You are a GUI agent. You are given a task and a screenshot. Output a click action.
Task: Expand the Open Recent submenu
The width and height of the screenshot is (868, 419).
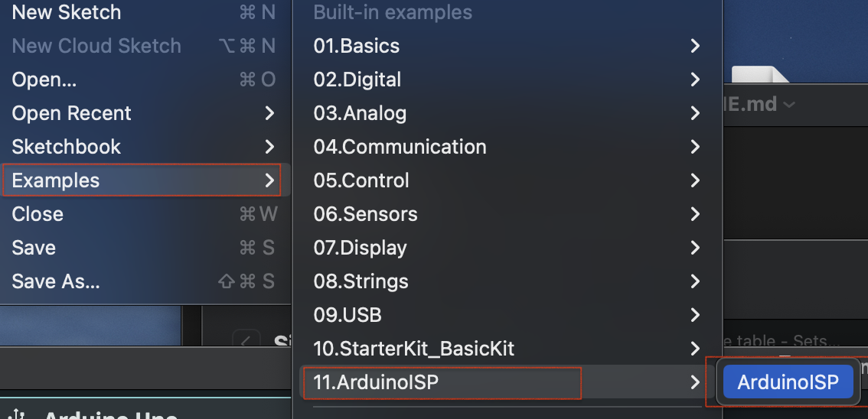click(72, 113)
